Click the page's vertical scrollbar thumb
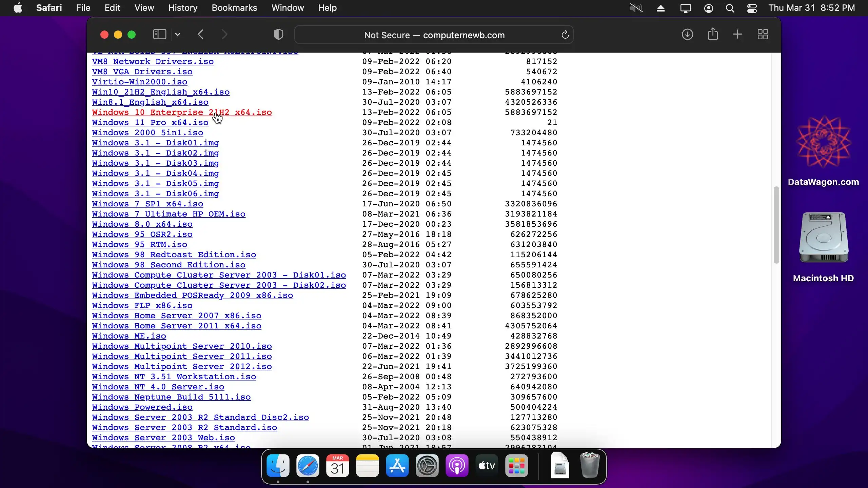868x488 pixels. pyautogui.click(x=776, y=225)
